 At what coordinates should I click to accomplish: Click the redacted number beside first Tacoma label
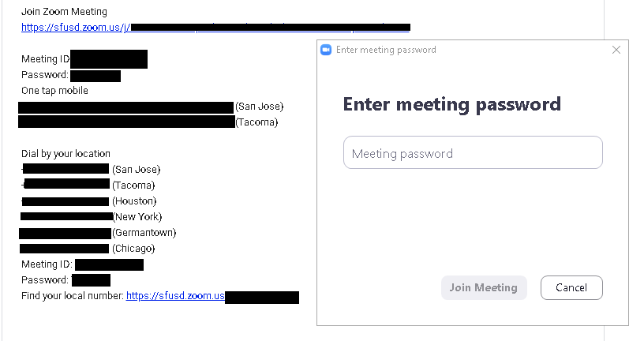[x=126, y=122]
